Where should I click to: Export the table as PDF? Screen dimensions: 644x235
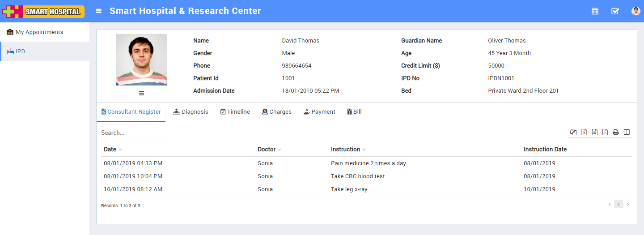[x=605, y=132]
